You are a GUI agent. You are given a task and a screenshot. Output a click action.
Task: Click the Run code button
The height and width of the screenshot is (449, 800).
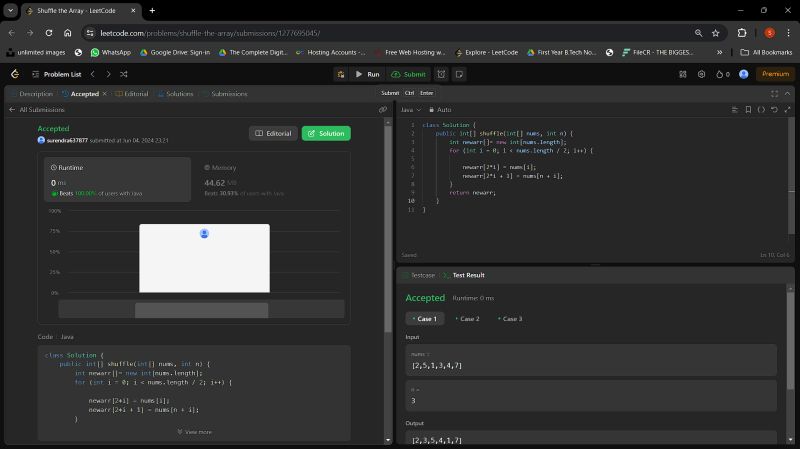367,74
